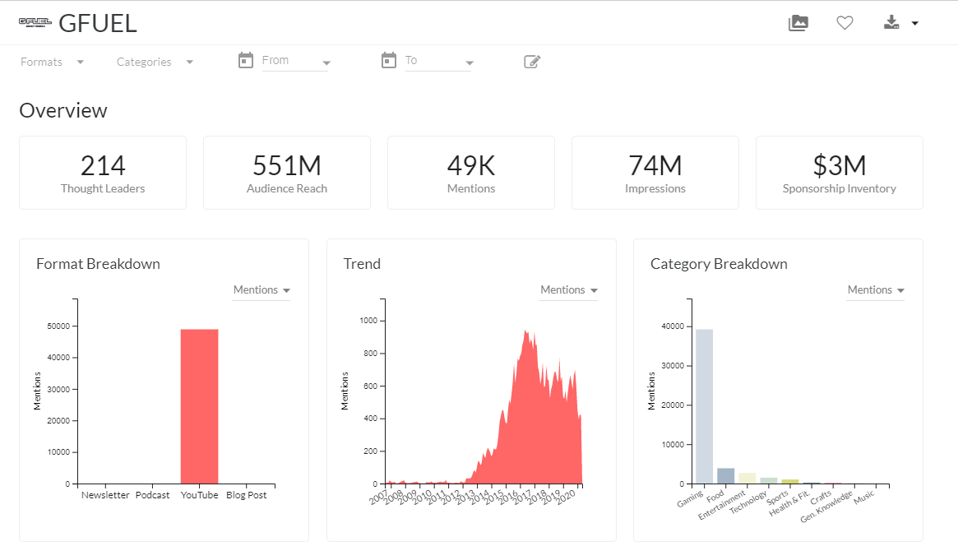Screen dimensions: 958x560
Task: Click the Trend chart title
Action: [362, 264]
